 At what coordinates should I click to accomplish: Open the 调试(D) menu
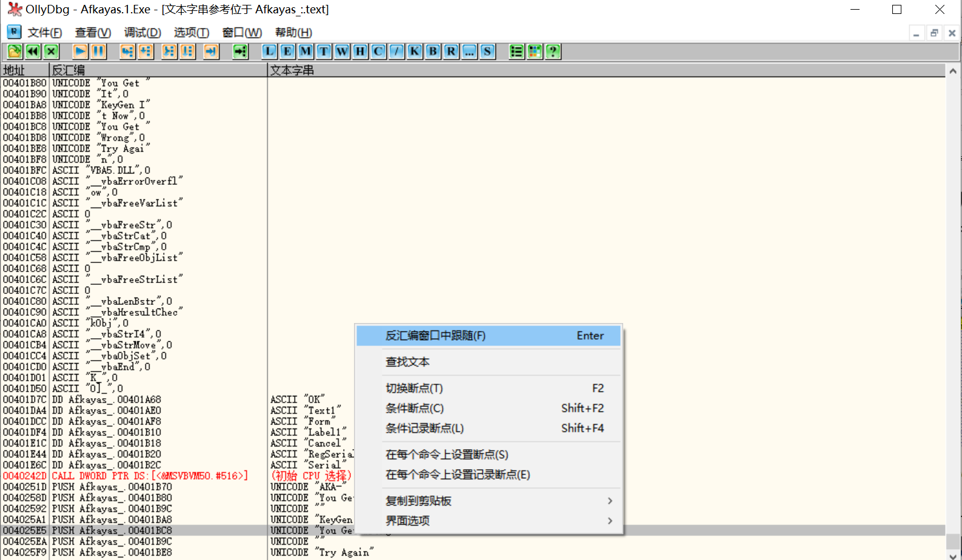[142, 33]
